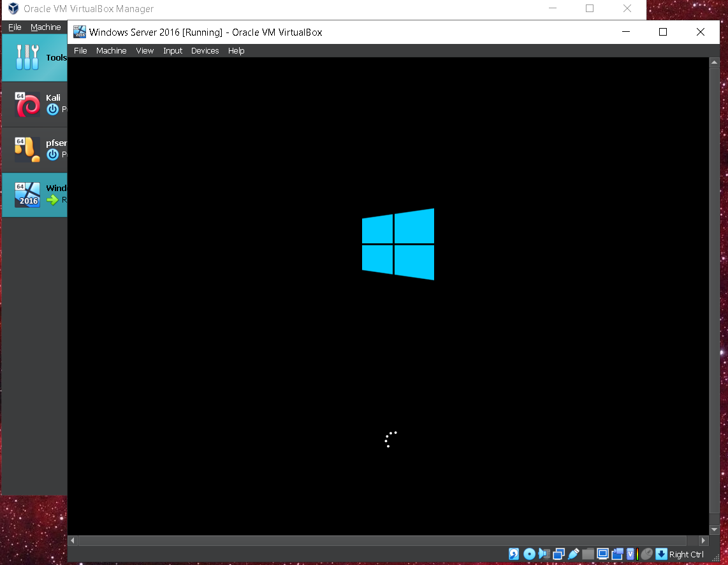Click the vertical scrollbar up arrow
This screenshot has height=565, width=728.
pos(714,62)
